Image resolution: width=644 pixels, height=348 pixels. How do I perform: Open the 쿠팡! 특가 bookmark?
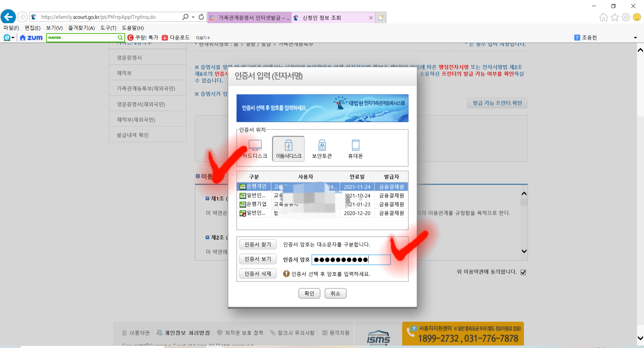[x=143, y=38]
